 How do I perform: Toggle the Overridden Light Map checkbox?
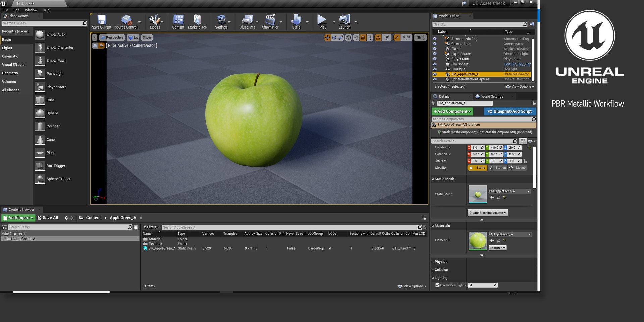coord(437,285)
